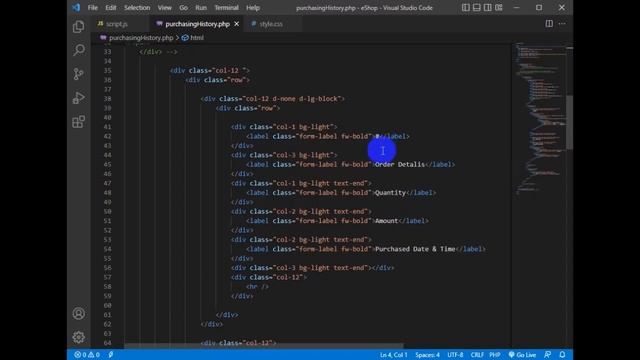Change indentation via Spaces: 4

(x=427, y=355)
